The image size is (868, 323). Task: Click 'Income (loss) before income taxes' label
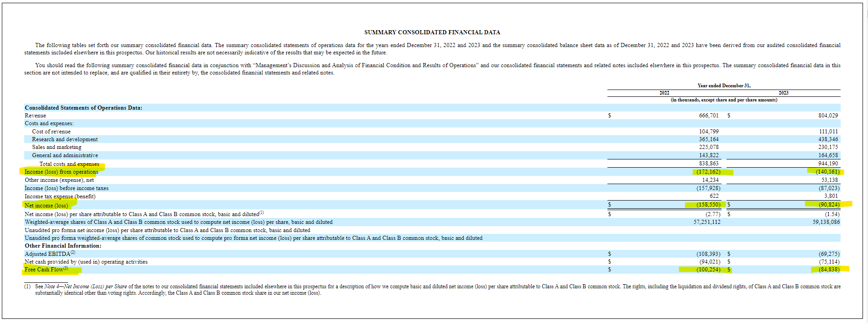pos(67,188)
